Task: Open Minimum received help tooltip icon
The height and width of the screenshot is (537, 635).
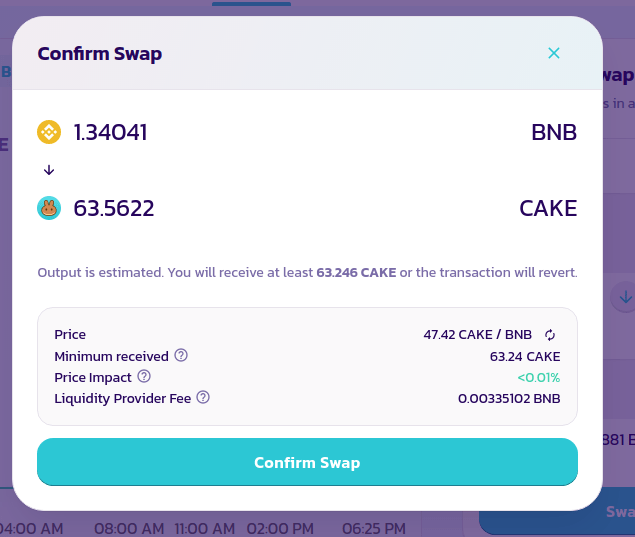Action: click(181, 355)
